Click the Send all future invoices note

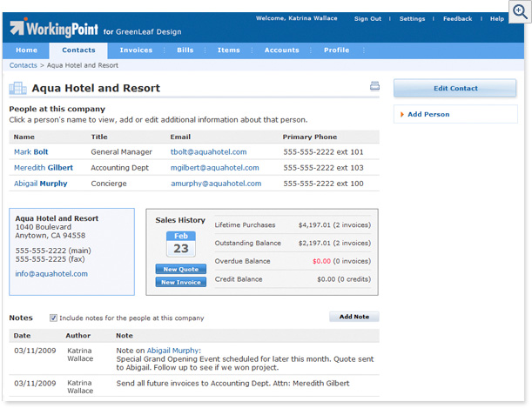coord(232,384)
